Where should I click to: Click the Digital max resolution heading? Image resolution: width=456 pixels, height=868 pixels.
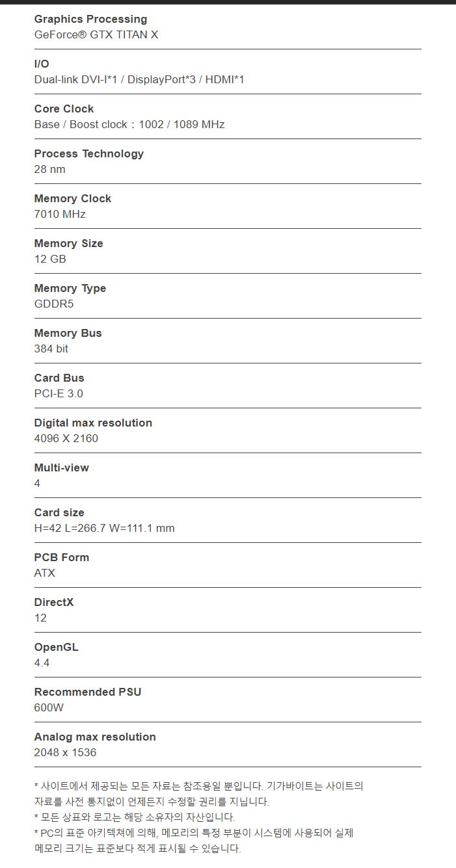[93, 423]
